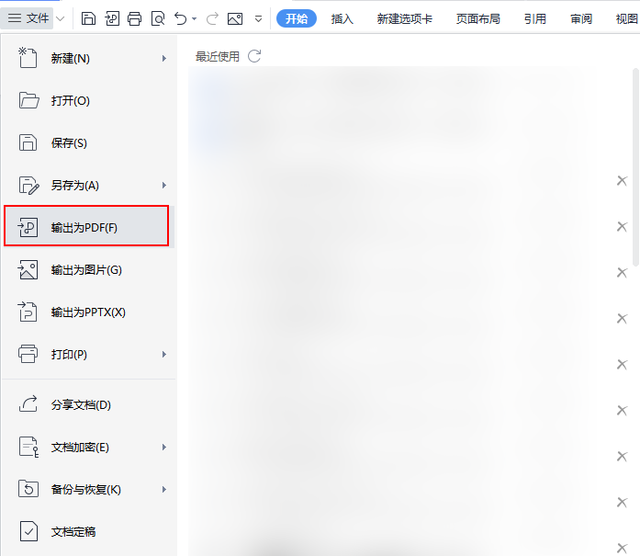Viewport: 640px width, 556px height.
Task: Expand the 文档加密(E) submenu arrow
Action: point(164,447)
